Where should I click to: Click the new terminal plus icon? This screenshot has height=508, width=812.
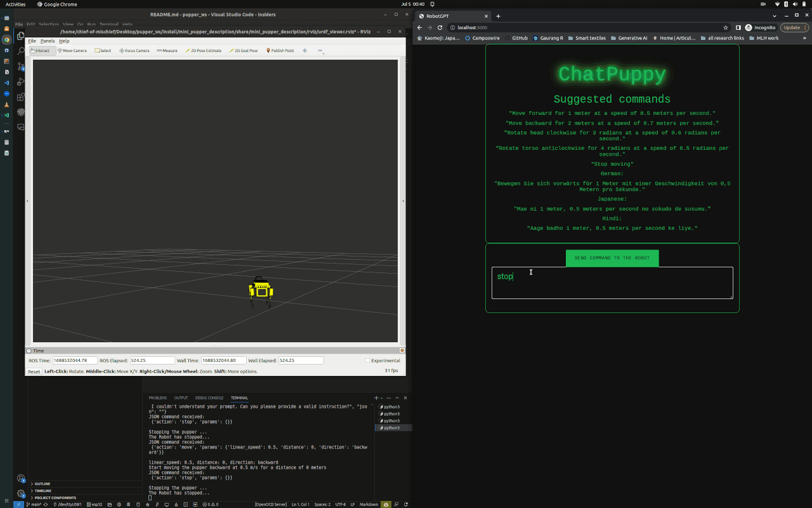(x=376, y=398)
